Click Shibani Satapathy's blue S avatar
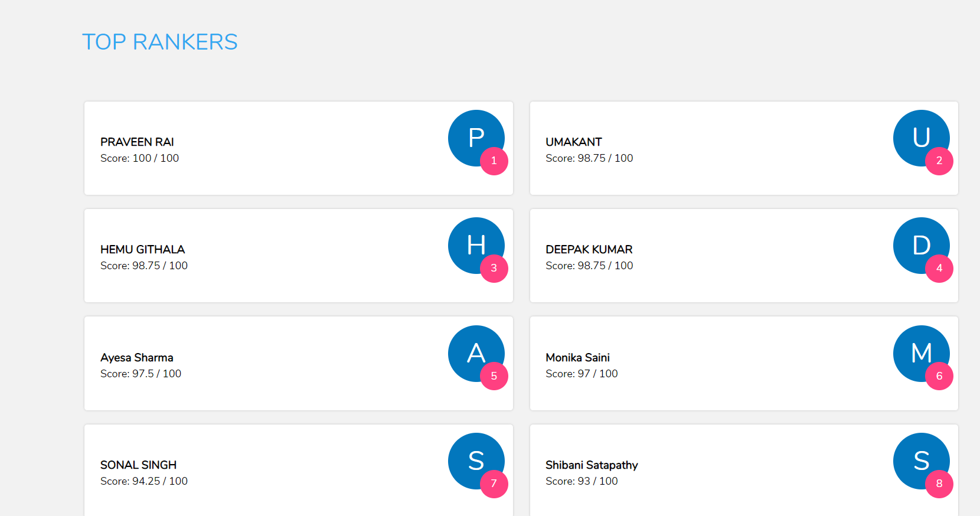 917,458
